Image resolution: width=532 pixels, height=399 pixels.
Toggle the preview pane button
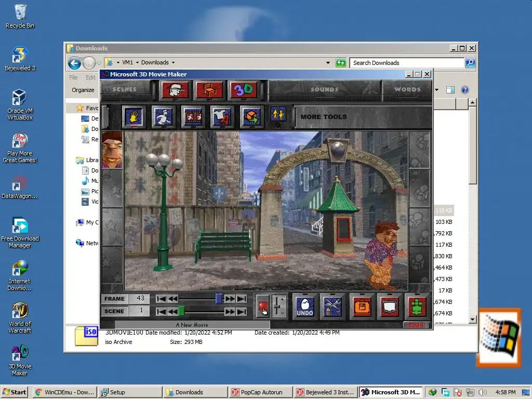(x=450, y=90)
